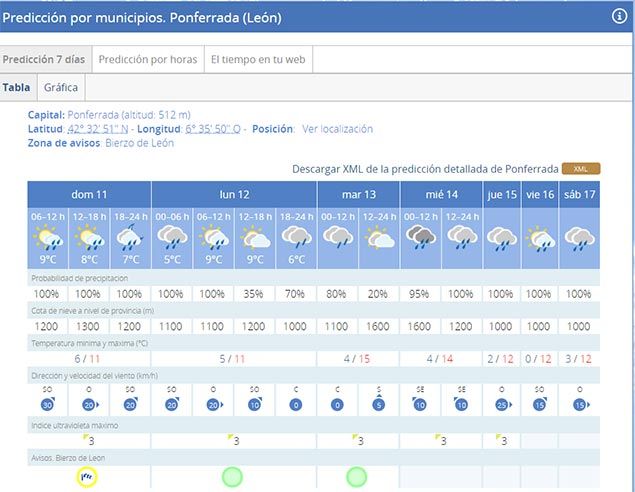The width and height of the screenshot is (635, 492).
Task: Click the lun 12 day header
Action: (233, 194)
